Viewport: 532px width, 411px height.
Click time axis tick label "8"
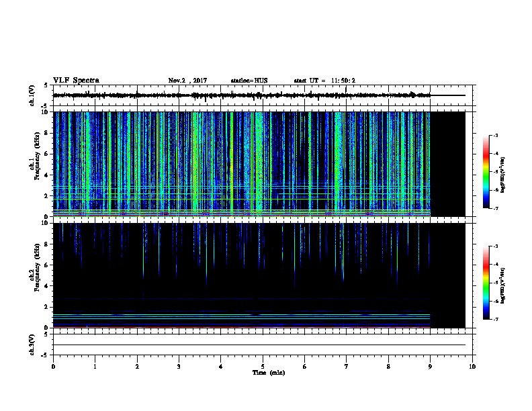[388, 367]
